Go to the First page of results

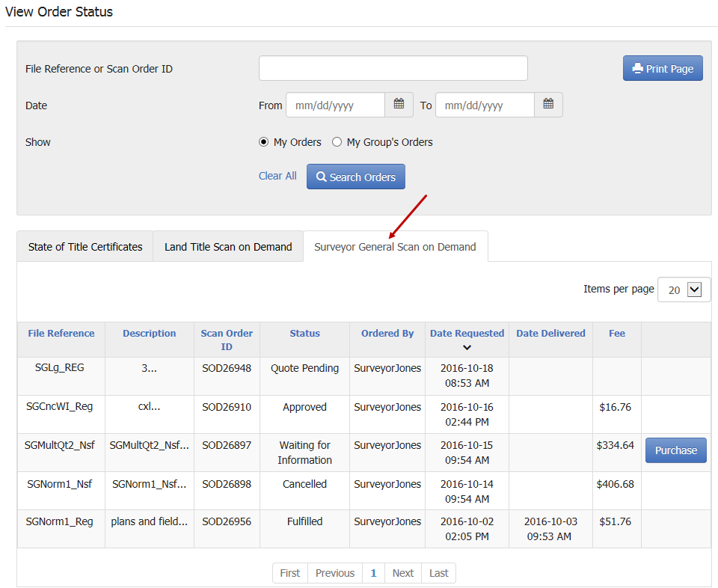coord(289,572)
